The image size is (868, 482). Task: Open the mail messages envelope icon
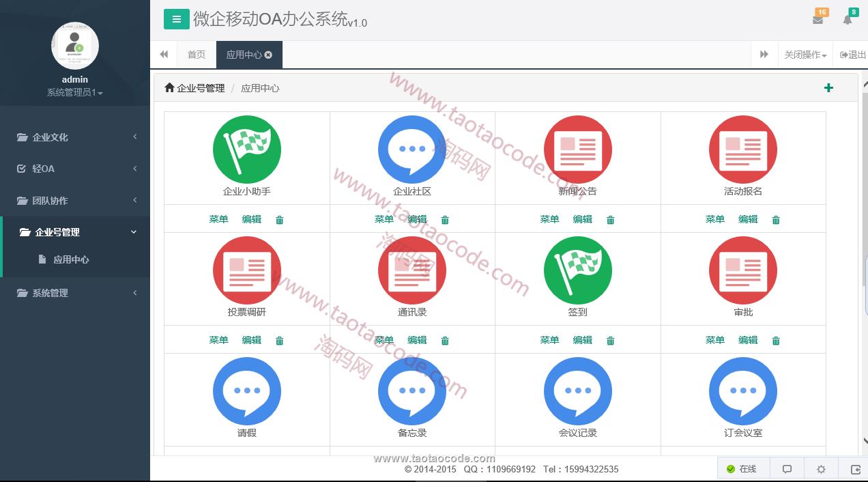click(818, 20)
